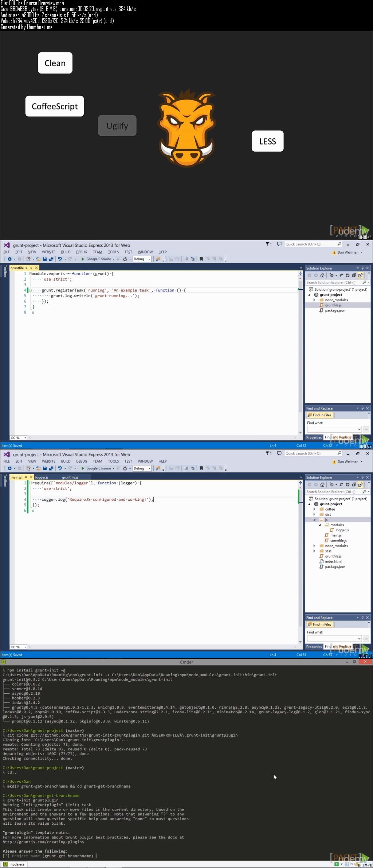
Task: Click editor vertical scrollbar down arrow in main.js frame
Action: (301, 642)
